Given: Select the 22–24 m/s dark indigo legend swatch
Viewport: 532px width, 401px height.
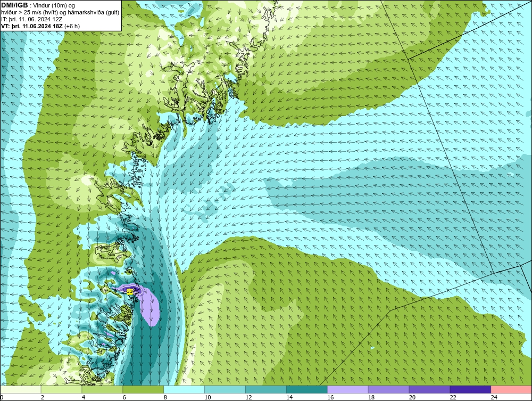Looking at the screenshot, I should pos(470,389).
